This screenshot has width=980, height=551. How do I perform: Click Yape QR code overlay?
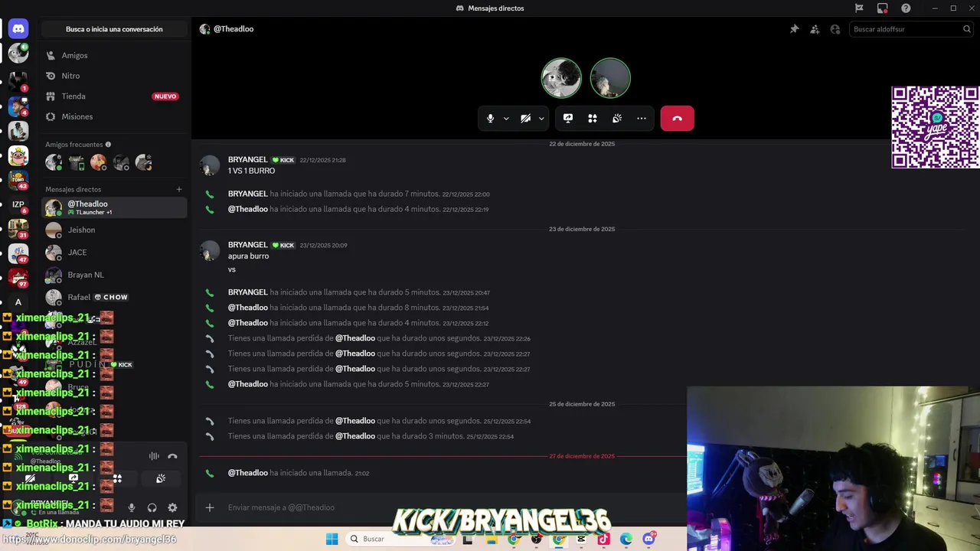pyautogui.click(x=935, y=127)
